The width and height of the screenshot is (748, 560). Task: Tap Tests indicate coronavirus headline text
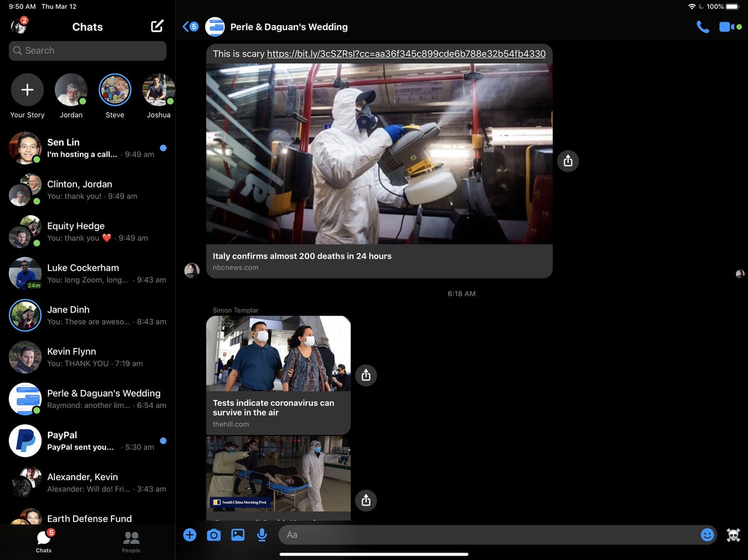pos(274,407)
